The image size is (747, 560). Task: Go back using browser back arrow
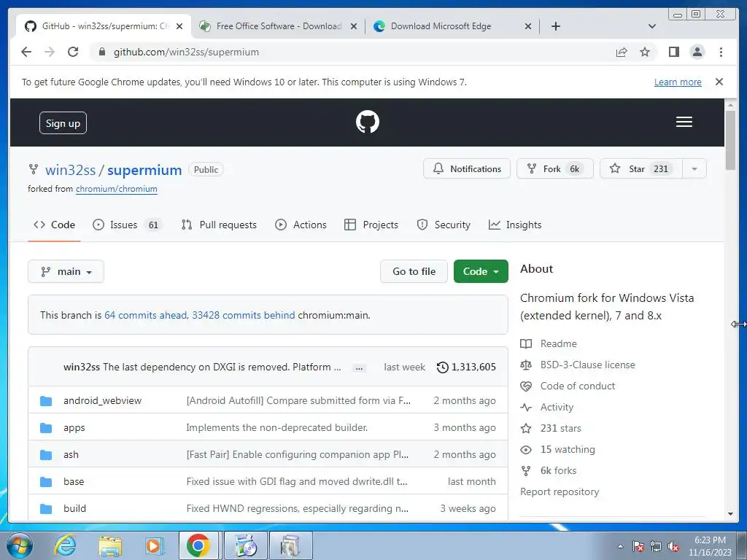click(x=26, y=52)
